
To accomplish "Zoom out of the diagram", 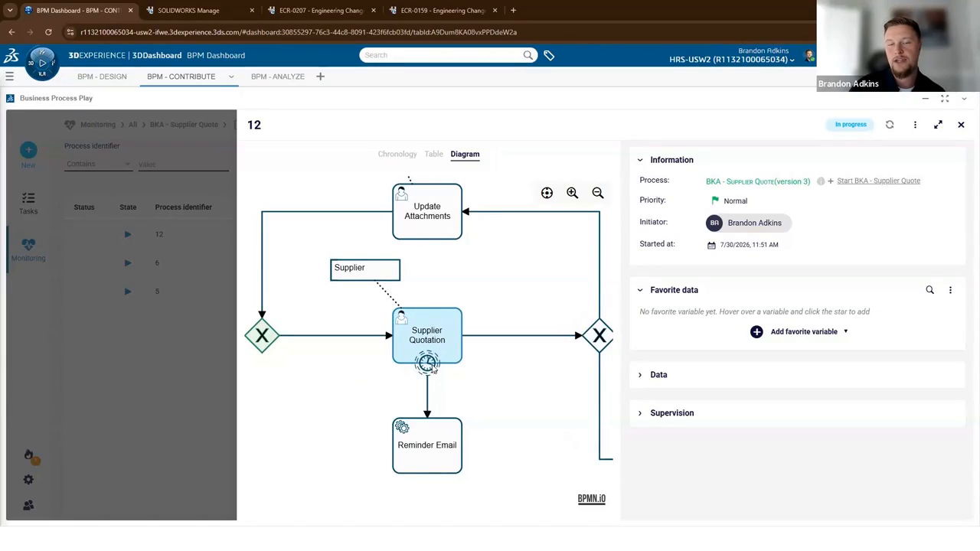I will point(598,194).
